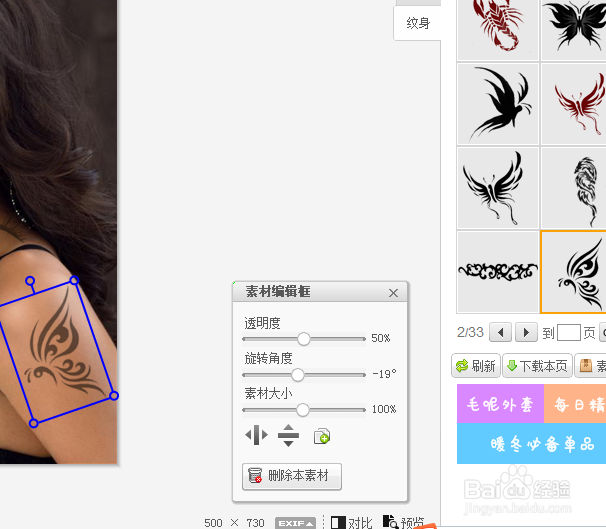Click 刷新 refresh button
Screen dimensions: 606x529
click(476, 366)
